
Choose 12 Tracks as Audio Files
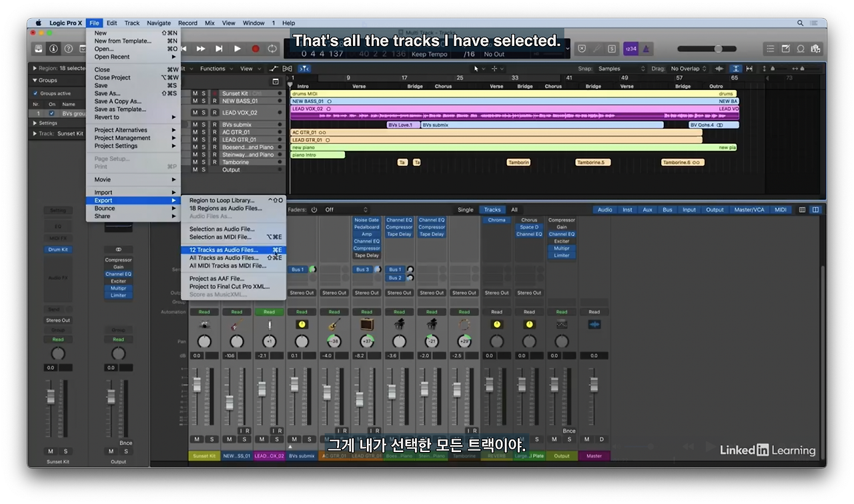click(x=233, y=250)
